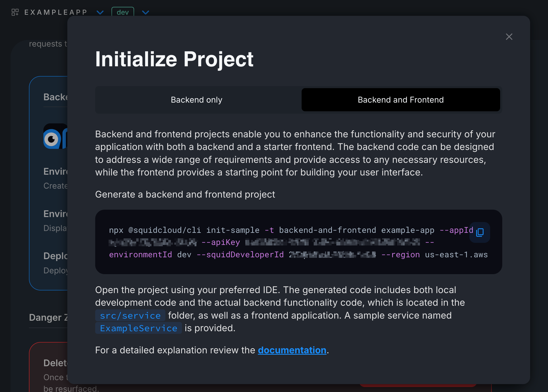Screen dimensions: 548x392
Task: Open the dev environment badge
Action: 123,12
